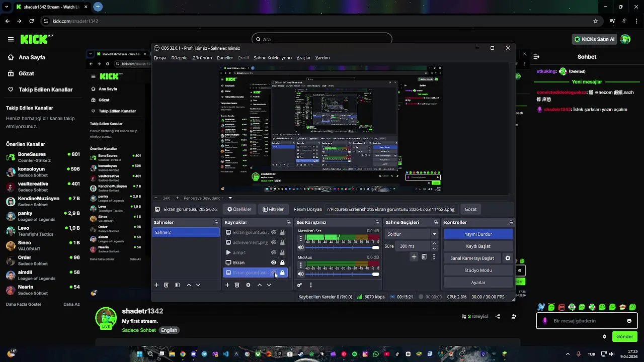This screenshot has height=362, width=644.
Task: Collapse channel list with Daha Az
Action: click(x=71, y=304)
